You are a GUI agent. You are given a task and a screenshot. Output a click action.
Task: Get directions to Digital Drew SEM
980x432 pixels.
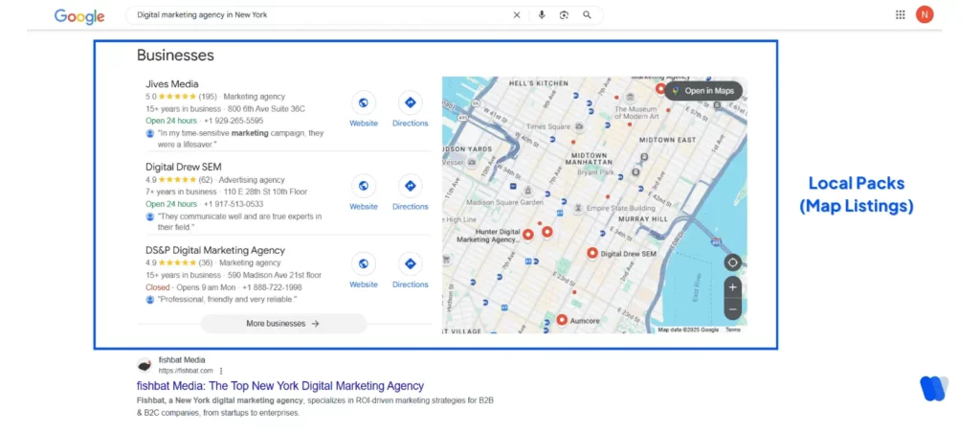point(410,186)
